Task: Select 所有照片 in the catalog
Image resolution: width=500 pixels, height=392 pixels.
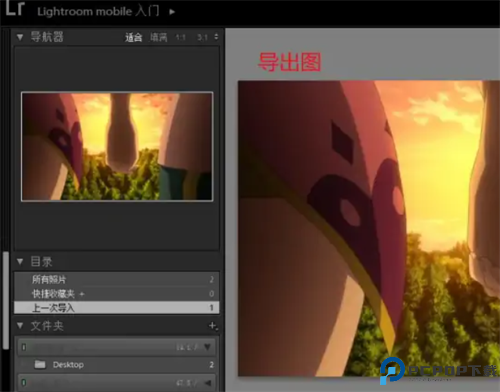Action: (x=117, y=279)
